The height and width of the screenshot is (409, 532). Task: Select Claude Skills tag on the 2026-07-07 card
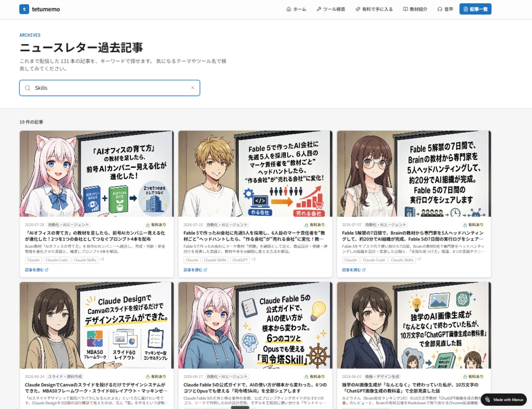(x=402, y=260)
